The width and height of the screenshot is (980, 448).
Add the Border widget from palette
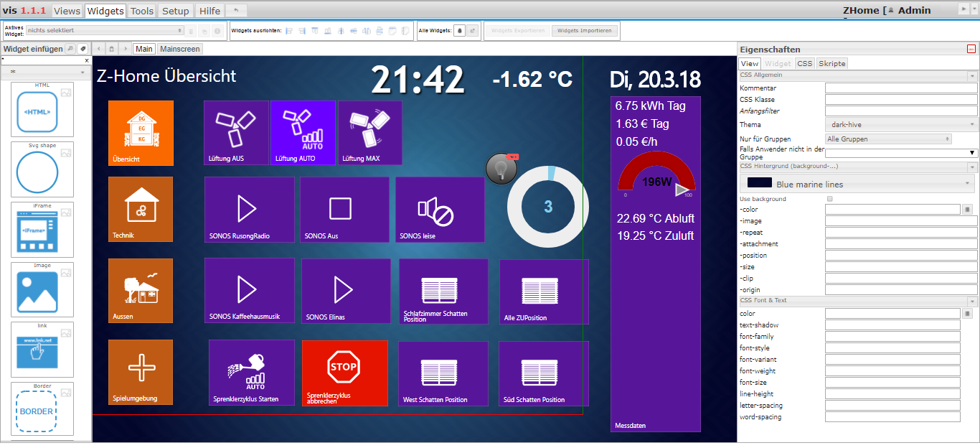pos(42,409)
